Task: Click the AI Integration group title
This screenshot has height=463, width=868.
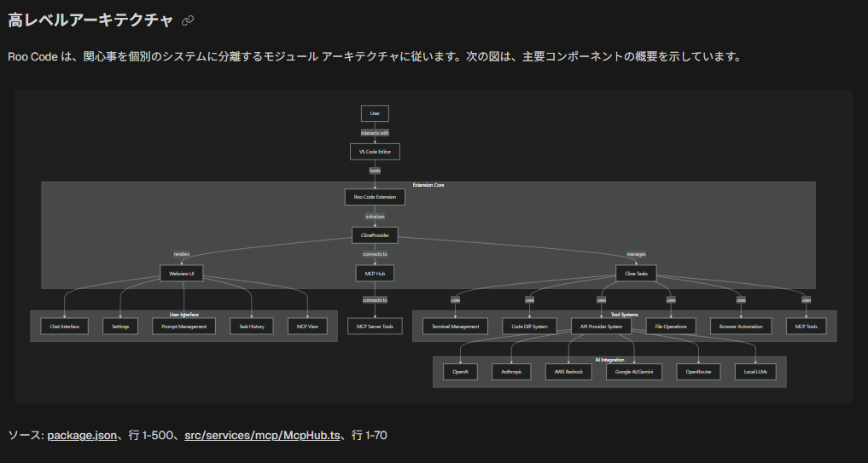Action: [609, 360]
